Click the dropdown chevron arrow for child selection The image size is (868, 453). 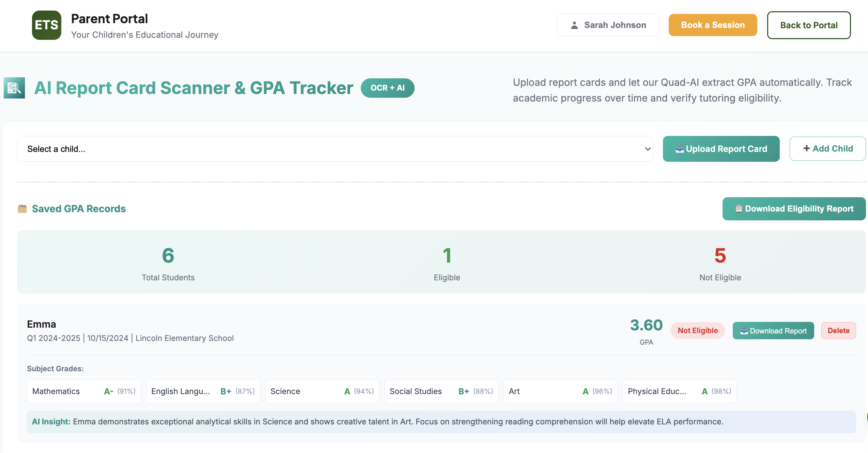[648, 149]
